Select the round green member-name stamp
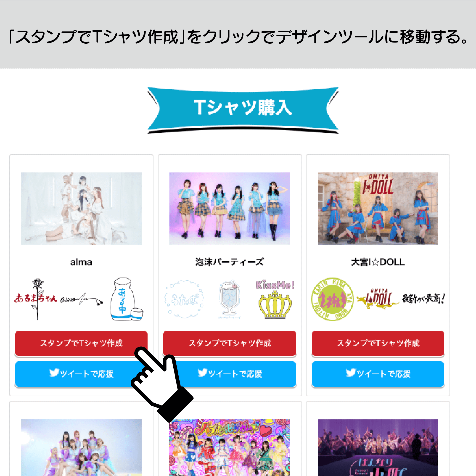The width and height of the screenshot is (476, 476). (333, 299)
